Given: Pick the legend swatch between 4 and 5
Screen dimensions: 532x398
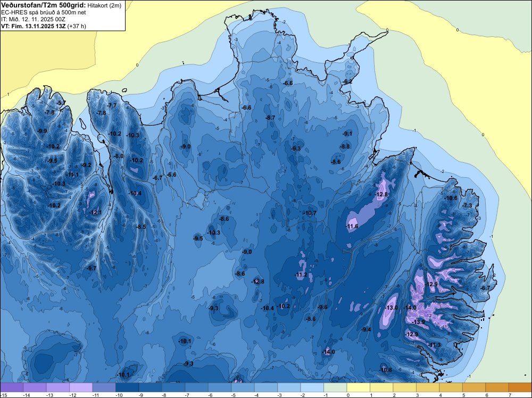Looking at the screenshot, I should coord(451,387).
